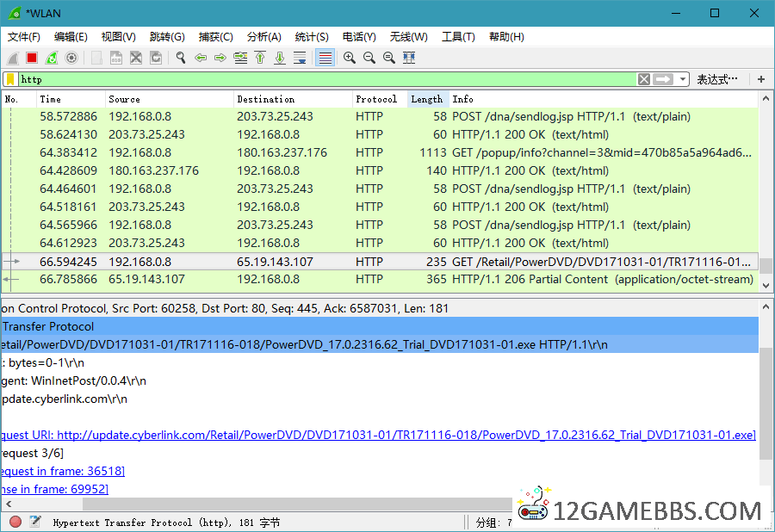Viewport: 775px width, 532px height.
Task: Sort packets by the Time column
Action: tap(71, 99)
